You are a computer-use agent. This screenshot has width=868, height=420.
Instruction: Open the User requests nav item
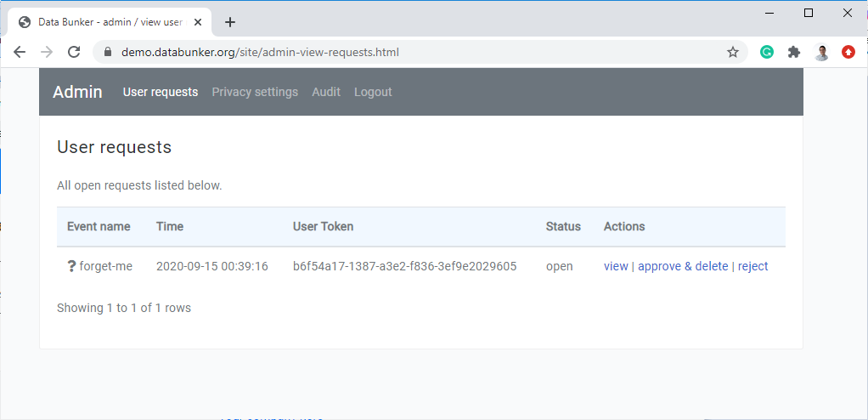tap(161, 92)
